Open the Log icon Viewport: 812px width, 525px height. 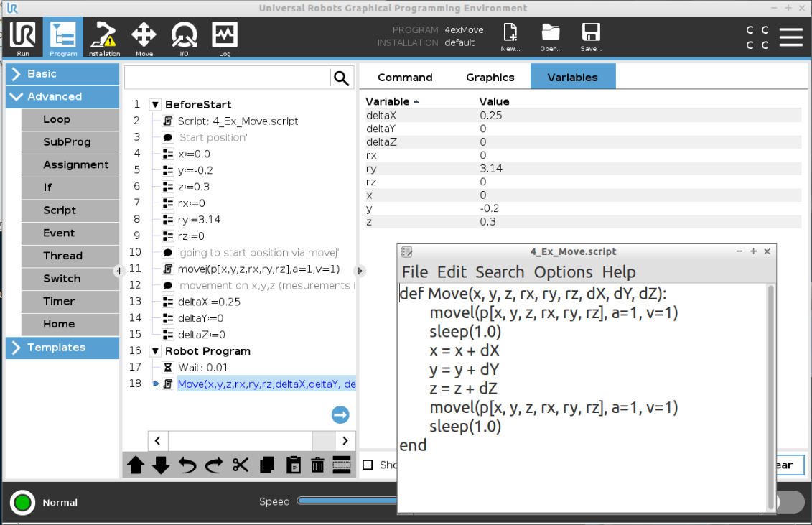(x=225, y=38)
